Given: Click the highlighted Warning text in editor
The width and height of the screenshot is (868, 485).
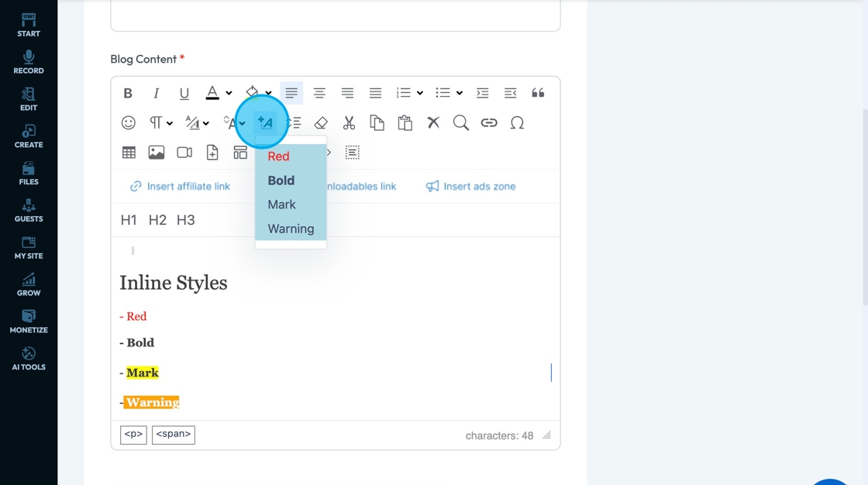Looking at the screenshot, I should click(x=152, y=403).
